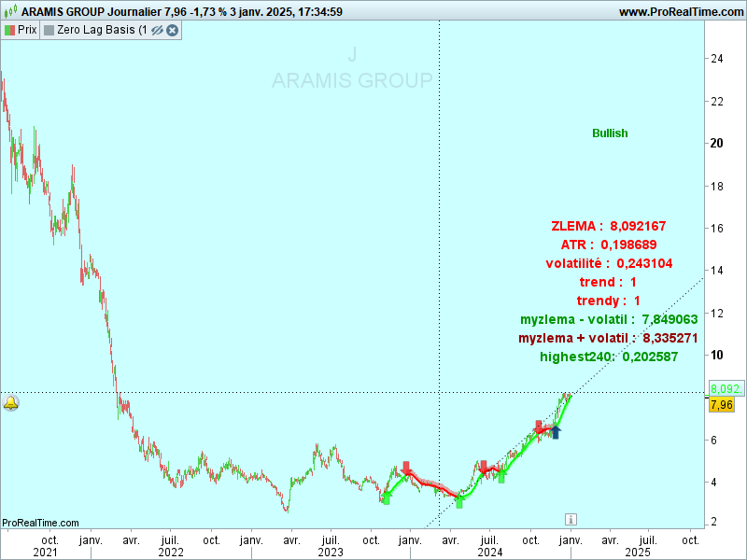Click the 10 level on price axis

(716, 355)
